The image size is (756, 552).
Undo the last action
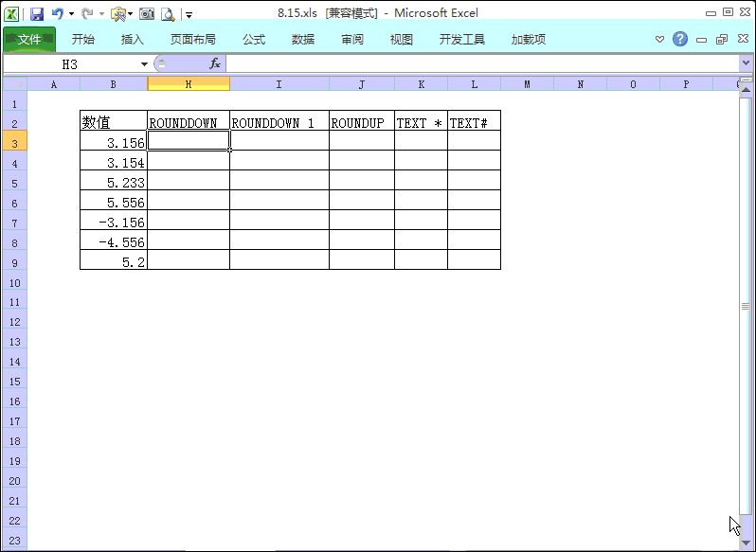(58, 13)
